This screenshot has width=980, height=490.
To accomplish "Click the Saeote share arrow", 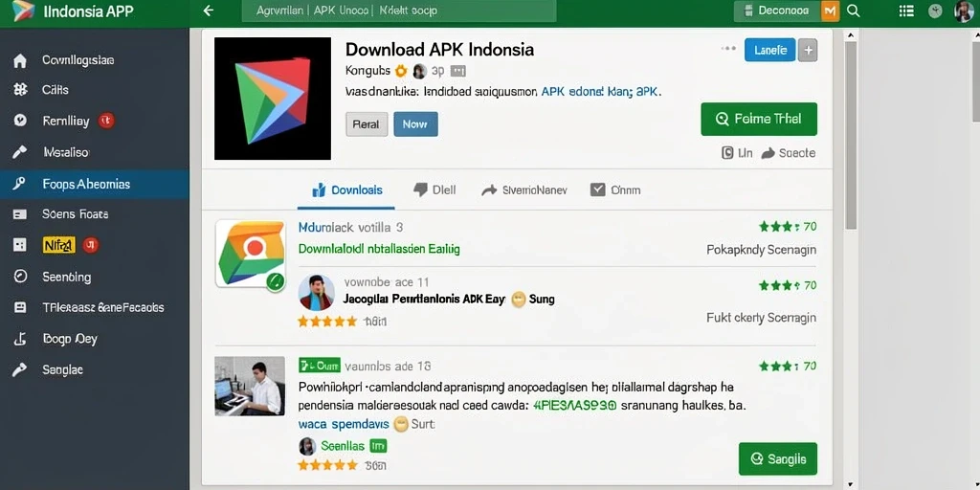I will click(x=768, y=153).
